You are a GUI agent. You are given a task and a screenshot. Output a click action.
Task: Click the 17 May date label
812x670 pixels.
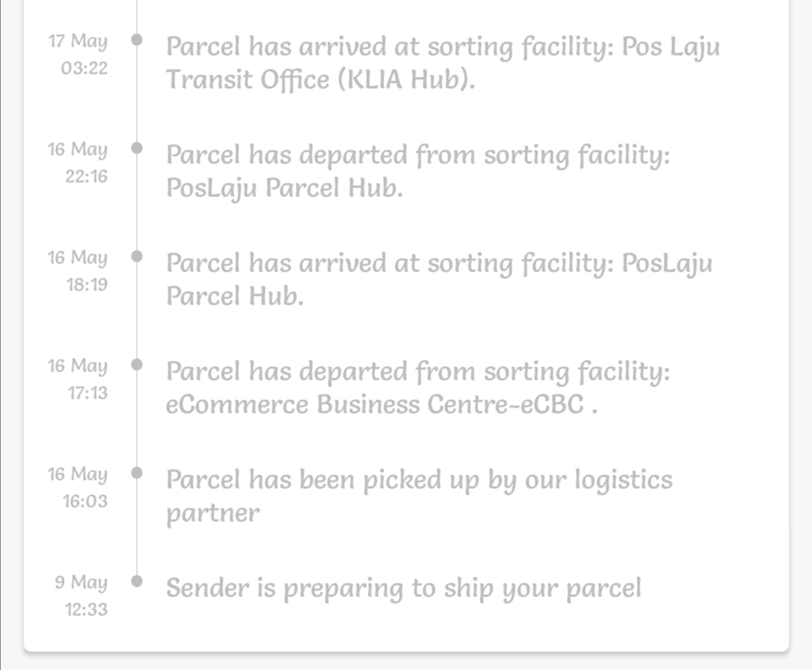point(78,41)
